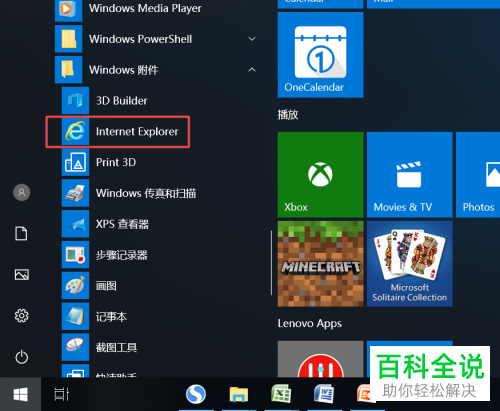The height and width of the screenshot is (411, 500).
Task: Click the "记事本" label
Action: tap(111, 317)
